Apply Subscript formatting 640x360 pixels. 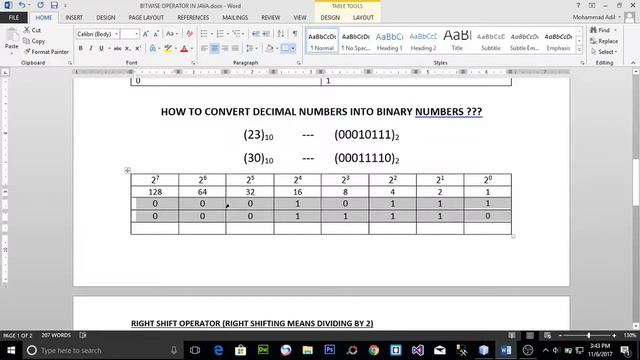coord(128,49)
